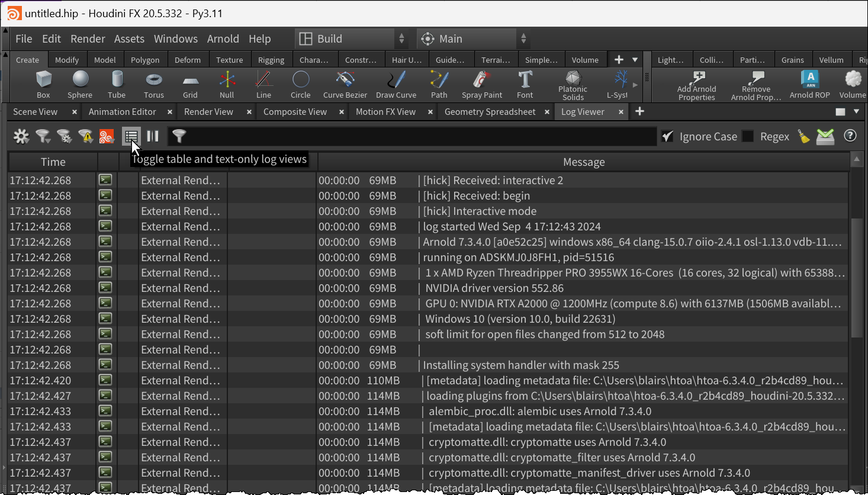Viewport: 868px width, 495px height.
Task: Open the log viewer help icon
Action: tap(850, 136)
